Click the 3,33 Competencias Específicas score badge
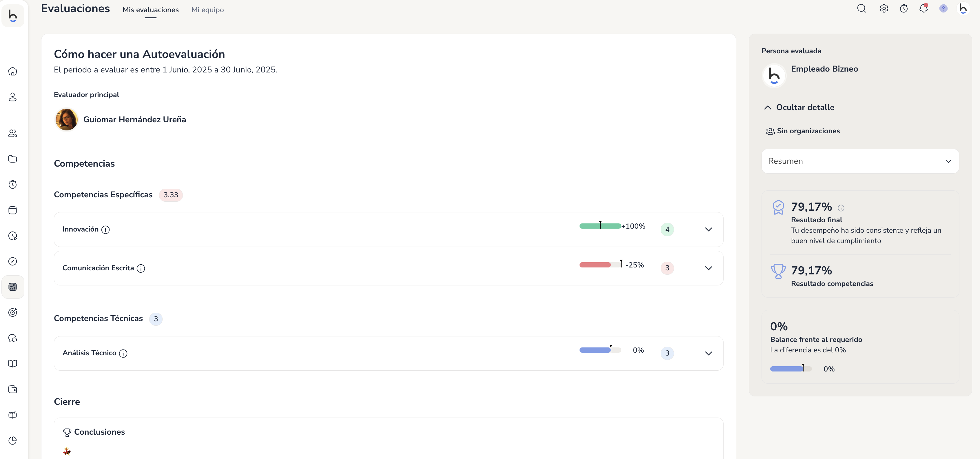This screenshot has width=980, height=459. click(171, 195)
